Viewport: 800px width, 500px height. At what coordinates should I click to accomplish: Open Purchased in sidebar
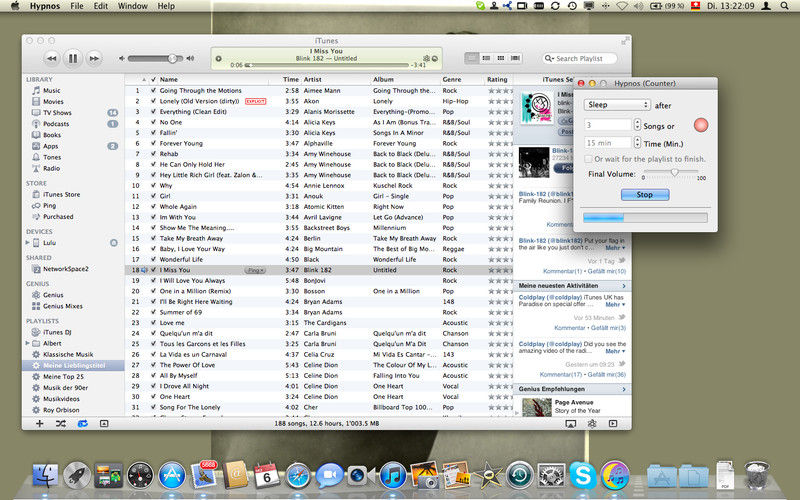(x=58, y=217)
